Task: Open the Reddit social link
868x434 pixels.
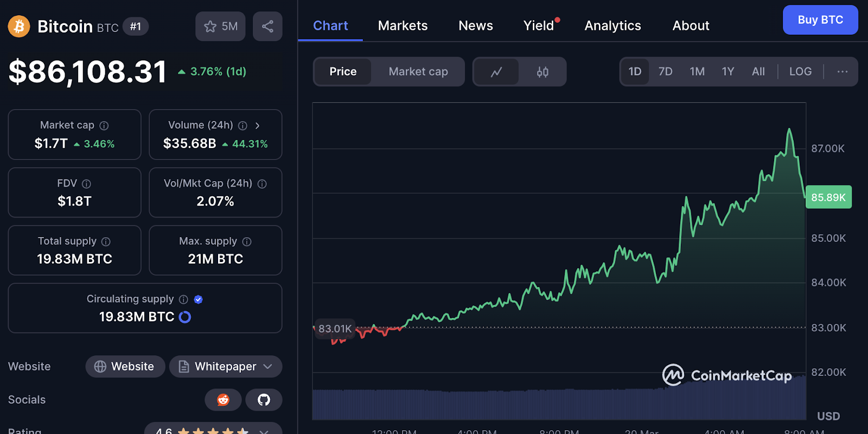Action: pos(223,400)
